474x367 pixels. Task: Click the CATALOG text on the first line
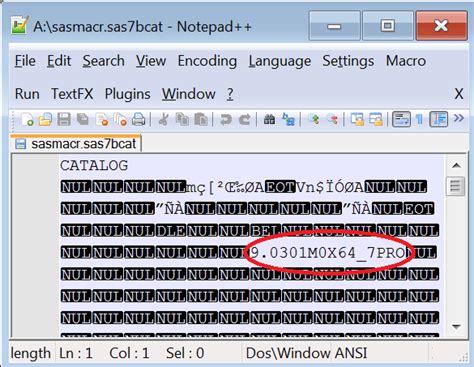(x=94, y=165)
